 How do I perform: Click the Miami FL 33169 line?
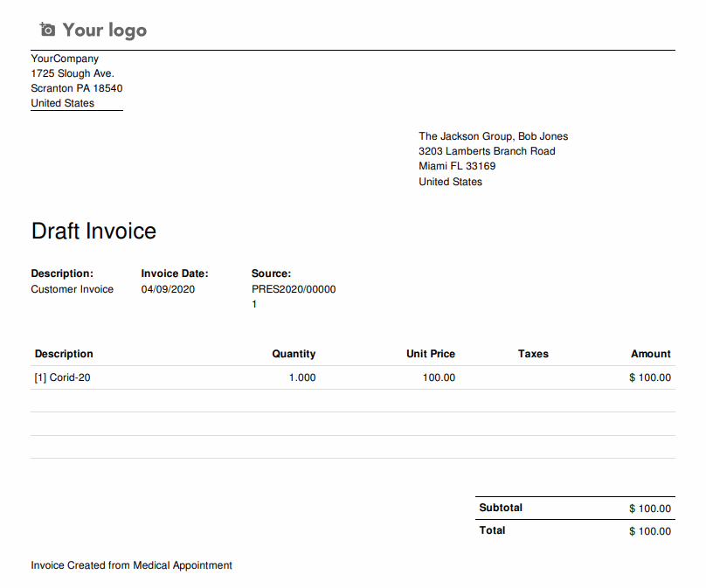pos(457,166)
